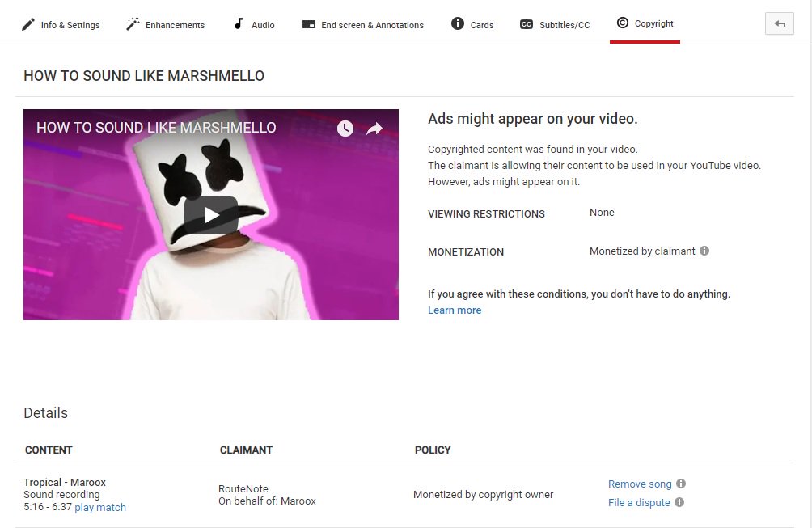Open the Info & Settings tab
812x528 pixels.
61,25
